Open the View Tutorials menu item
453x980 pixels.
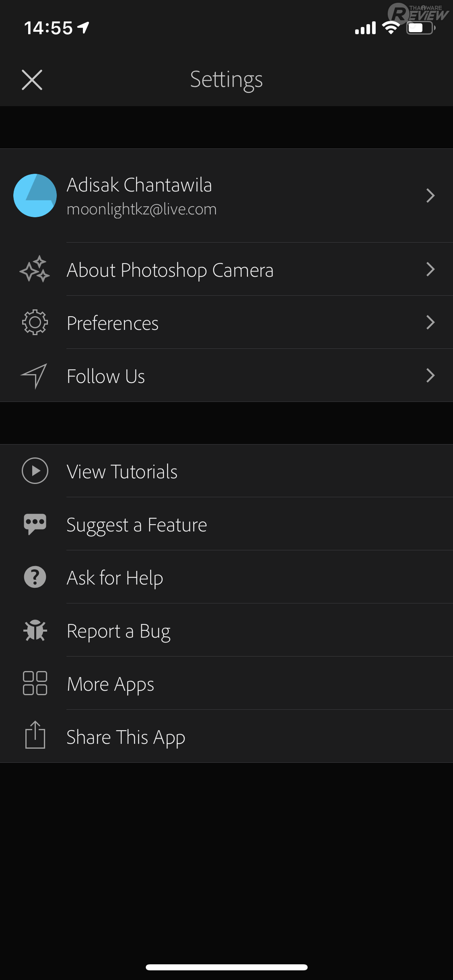pyautogui.click(x=122, y=471)
